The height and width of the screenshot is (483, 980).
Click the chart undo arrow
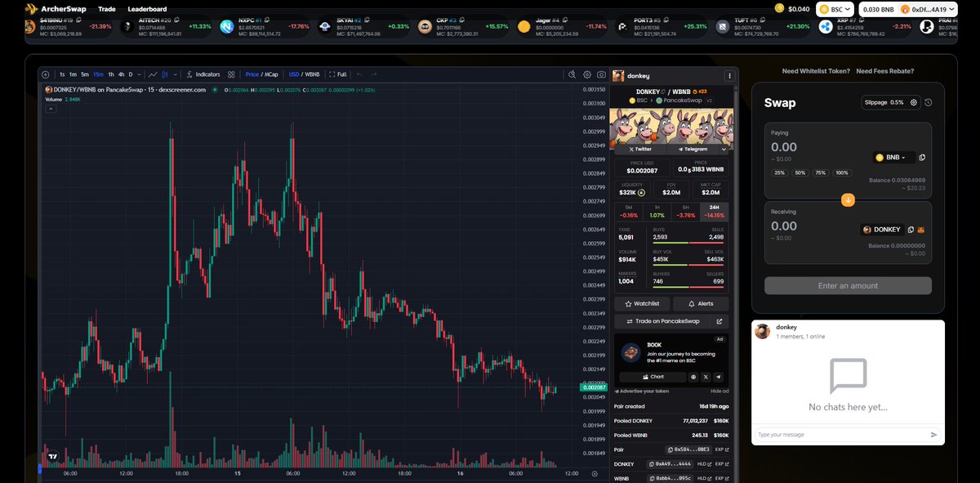(359, 74)
